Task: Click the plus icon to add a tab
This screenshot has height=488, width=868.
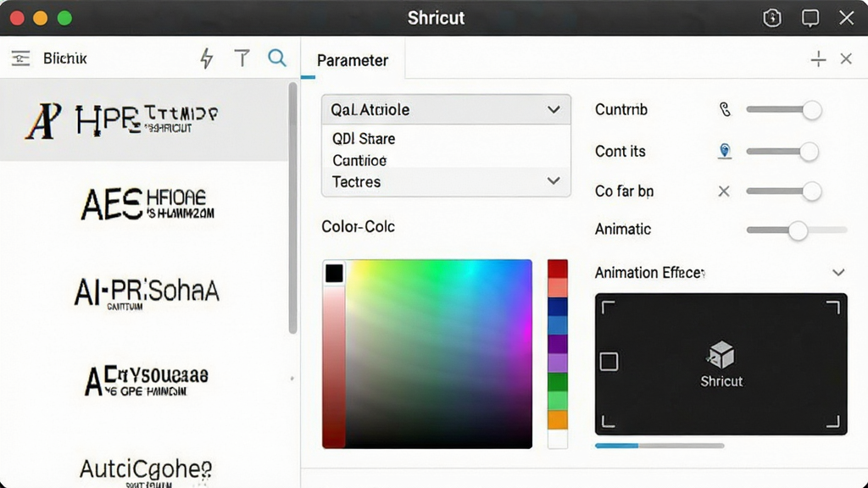Action: pyautogui.click(x=818, y=58)
